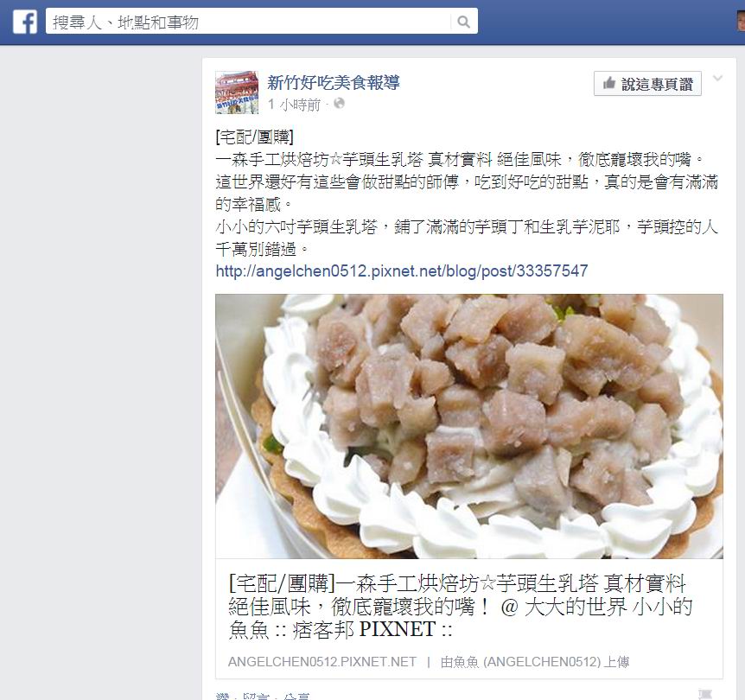The height and width of the screenshot is (700, 745).
Task: Click the 讚 like action under post
Action: coord(222,697)
